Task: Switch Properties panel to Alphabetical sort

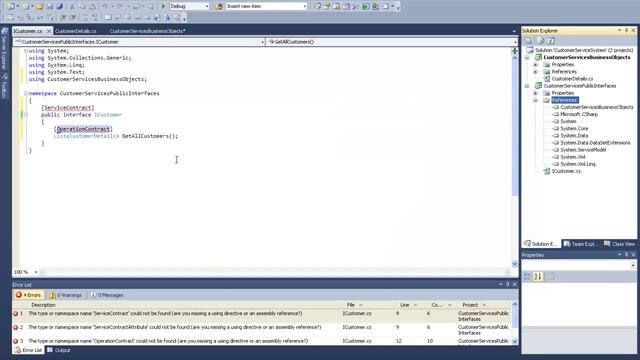Action: click(x=538, y=276)
